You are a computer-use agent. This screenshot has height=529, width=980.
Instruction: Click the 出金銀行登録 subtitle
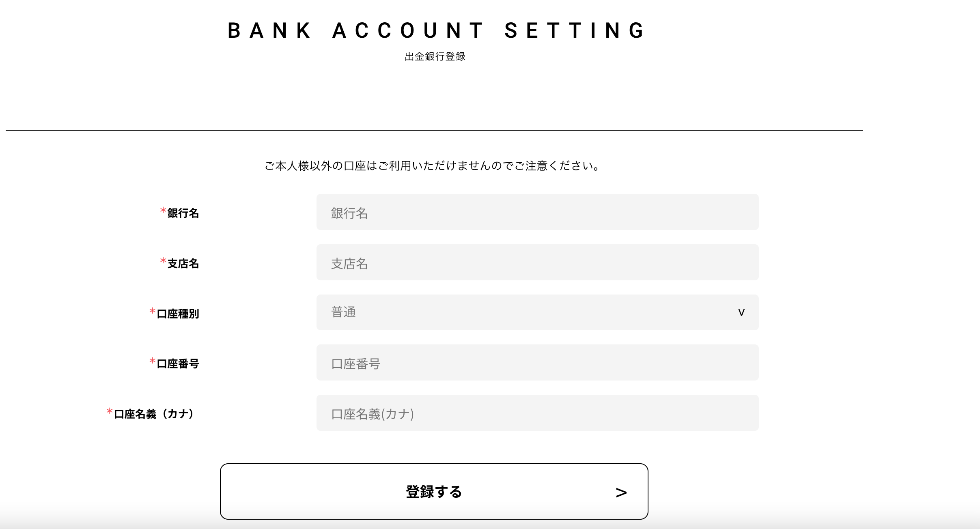(435, 56)
